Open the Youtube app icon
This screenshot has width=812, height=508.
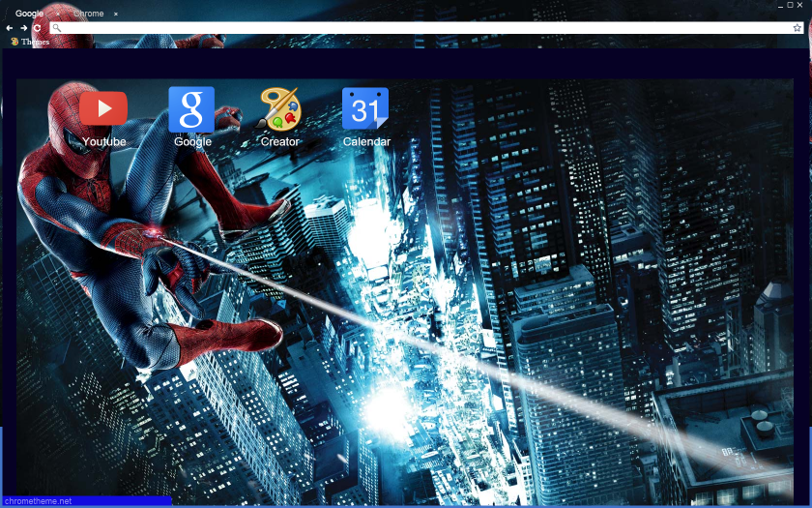(x=103, y=108)
